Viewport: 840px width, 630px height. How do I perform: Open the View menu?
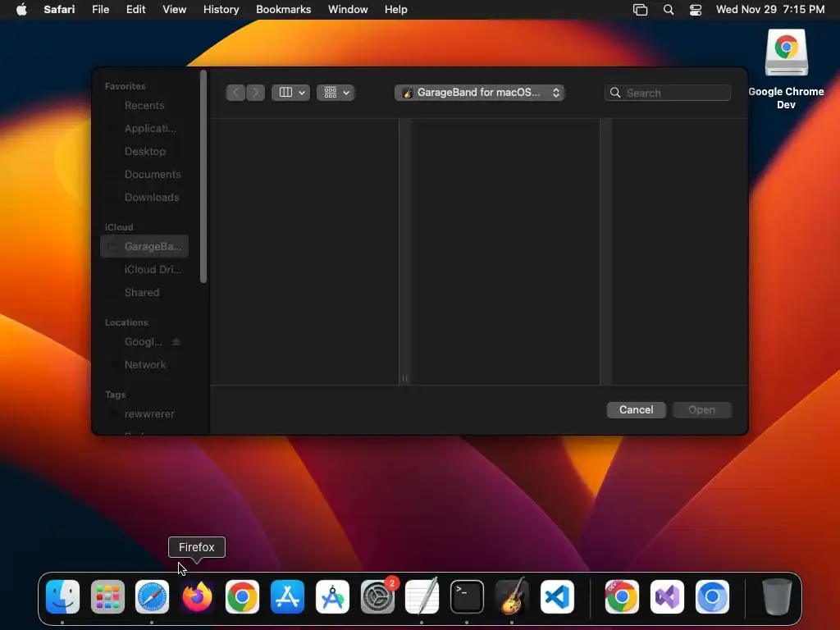[175, 10]
